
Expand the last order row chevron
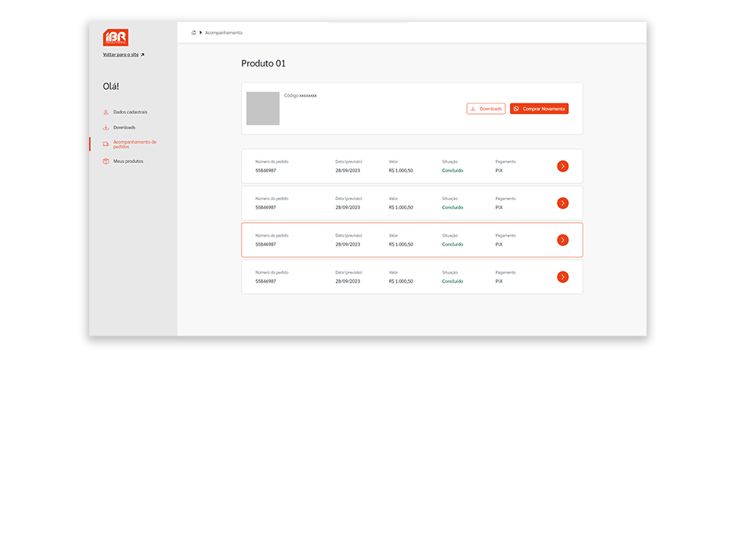(563, 277)
